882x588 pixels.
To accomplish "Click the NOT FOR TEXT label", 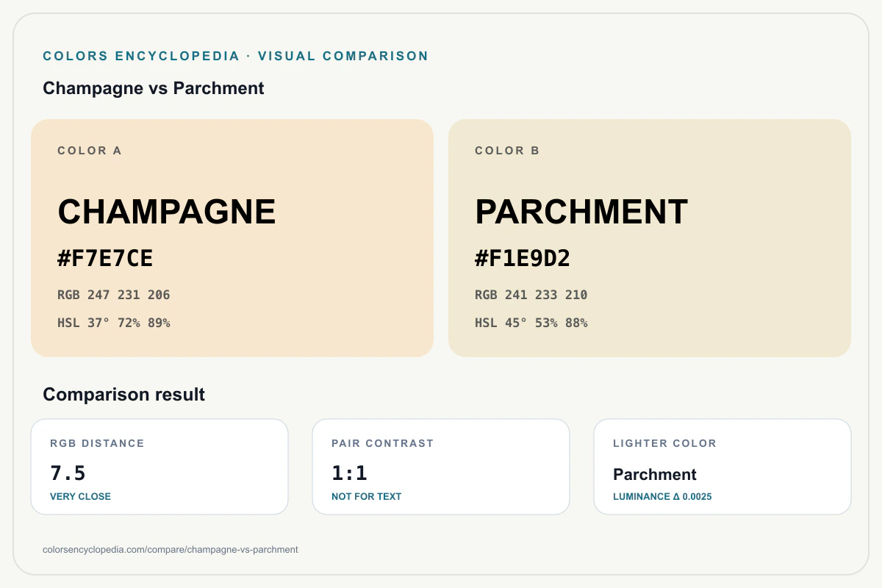I will tap(367, 496).
